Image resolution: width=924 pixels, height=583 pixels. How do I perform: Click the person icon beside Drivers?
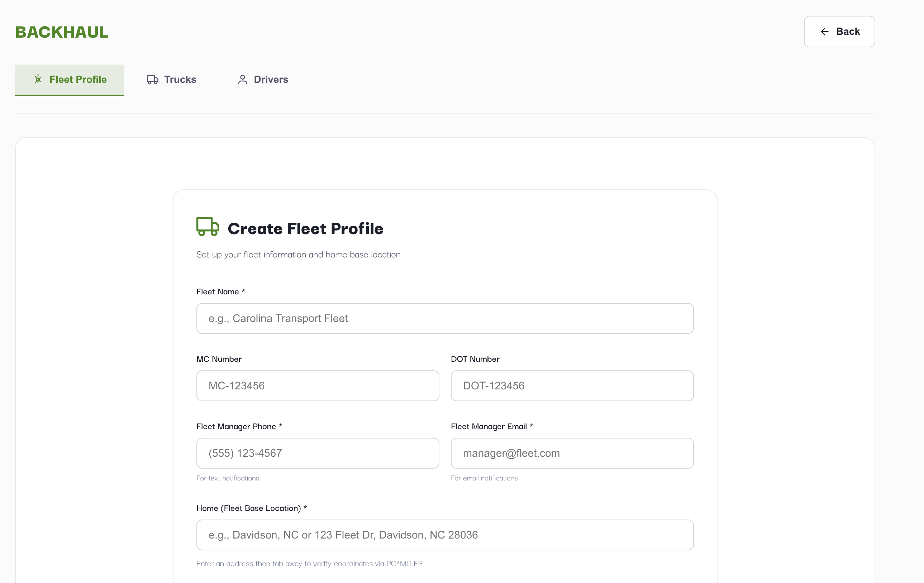tap(242, 80)
